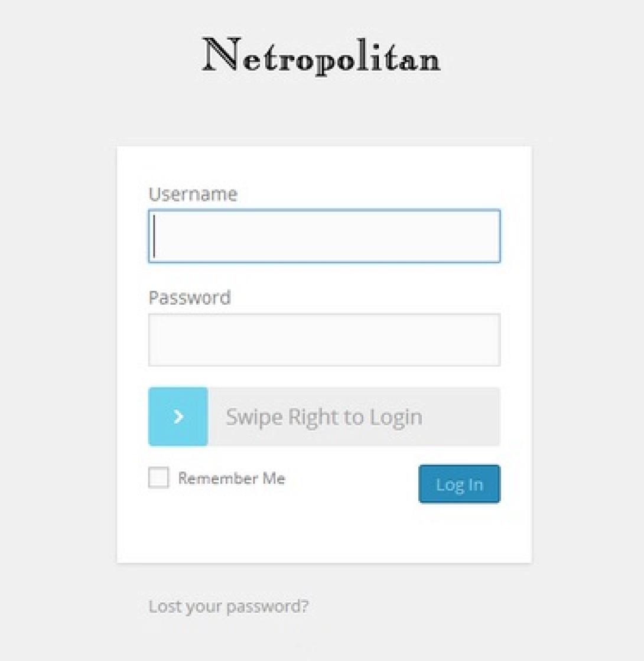Click the "Password" field label
The width and height of the screenshot is (644, 661).
pos(190,297)
